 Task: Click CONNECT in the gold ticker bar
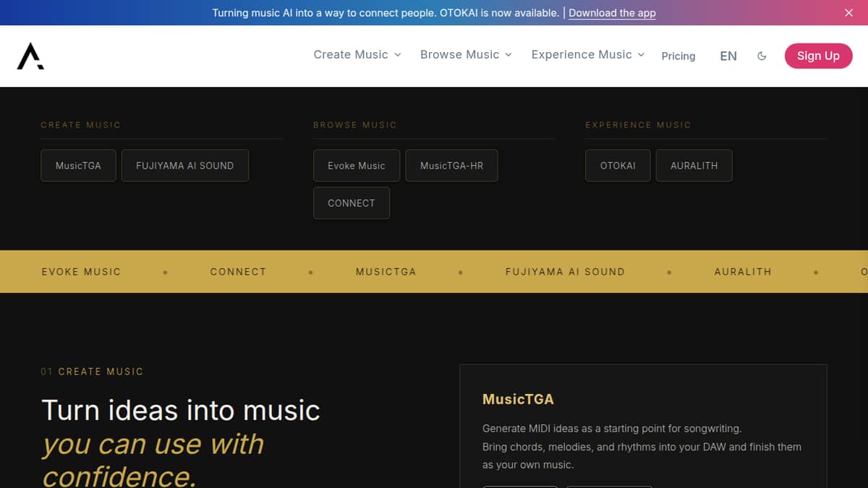point(238,272)
